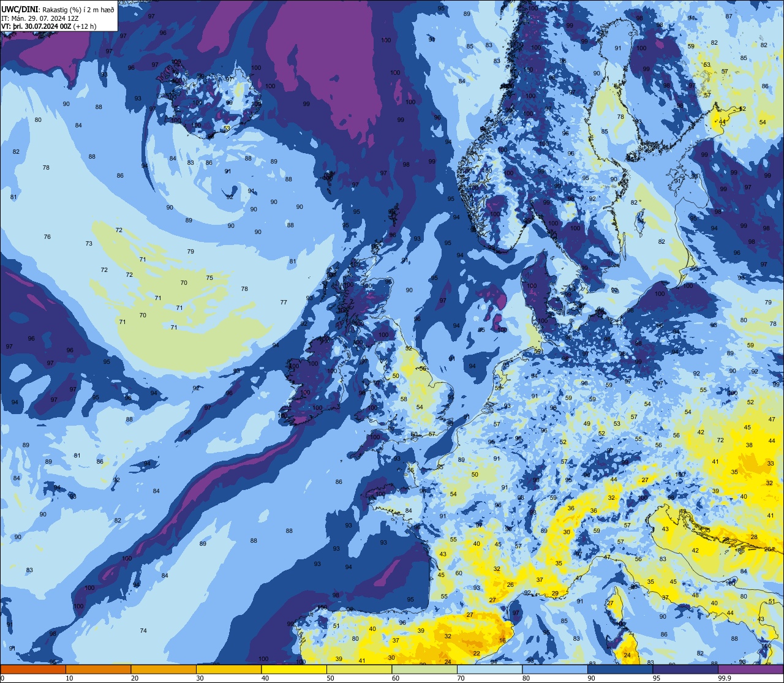This screenshot has height=683, width=784.
Task: Click the legend label "40"
Action: click(x=265, y=677)
